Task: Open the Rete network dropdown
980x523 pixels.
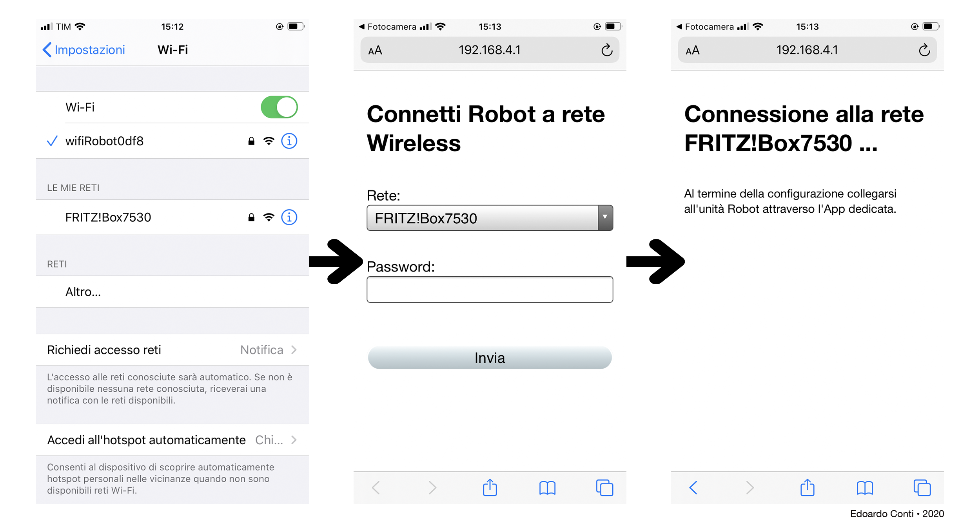Action: (x=490, y=218)
